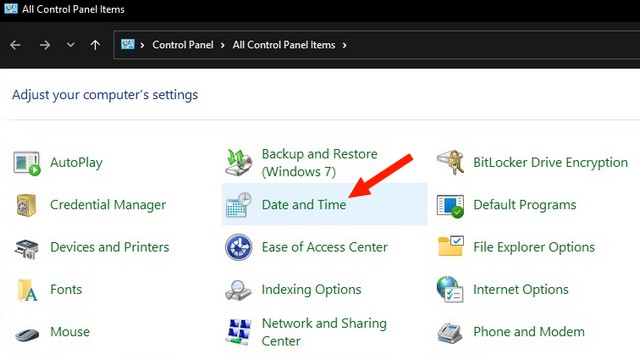
Task: Click the Default Programs icon
Action: pos(450,206)
